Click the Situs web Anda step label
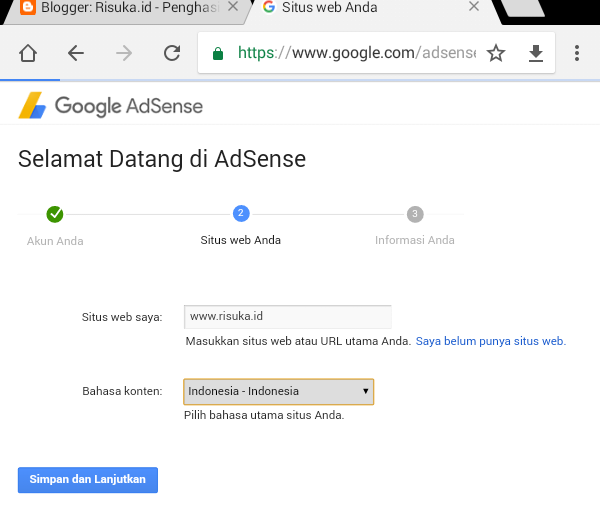This screenshot has width=600, height=515. pyautogui.click(x=241, y=240)
